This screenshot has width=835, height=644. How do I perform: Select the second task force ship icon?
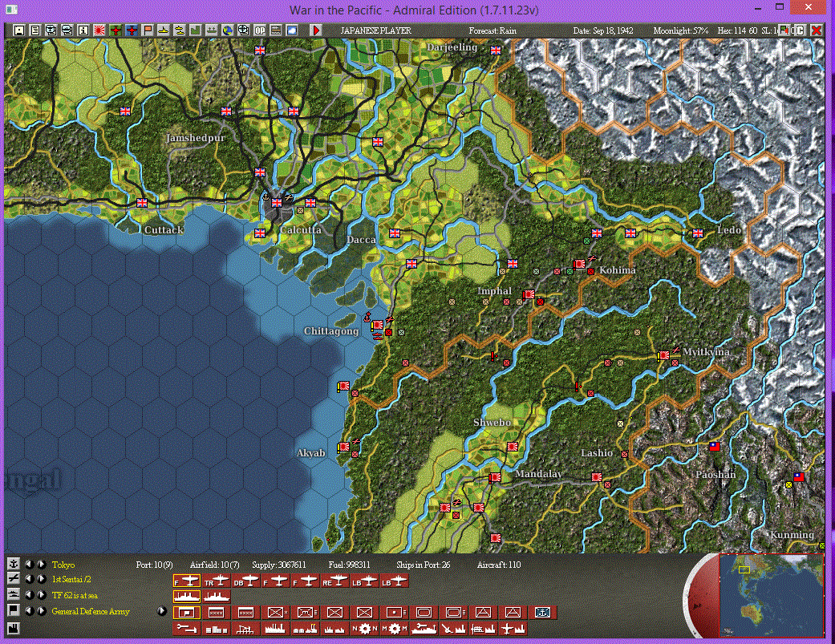tap(217, 597)
